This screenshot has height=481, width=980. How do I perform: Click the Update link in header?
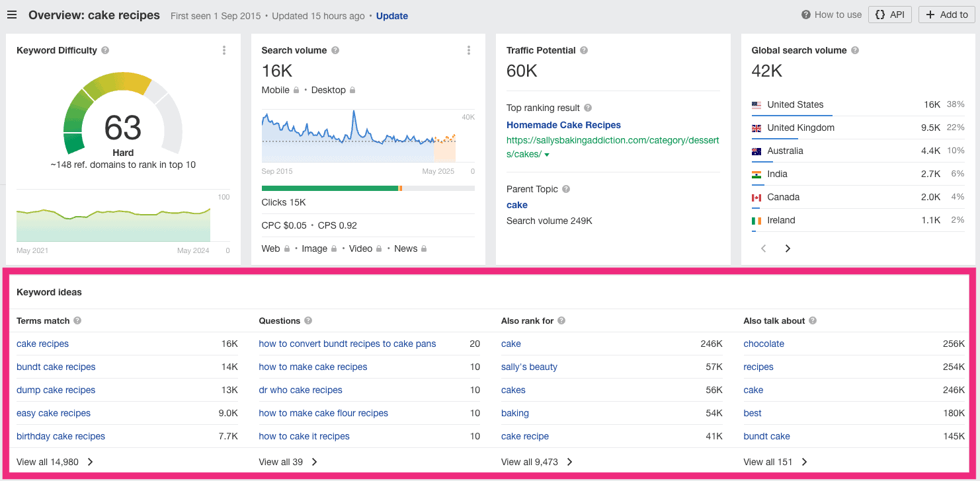[x=392, y=16]
